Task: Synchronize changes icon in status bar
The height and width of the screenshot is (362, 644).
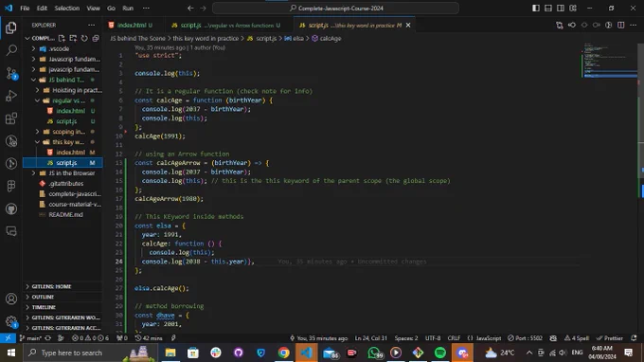Action: coord(48,338)
